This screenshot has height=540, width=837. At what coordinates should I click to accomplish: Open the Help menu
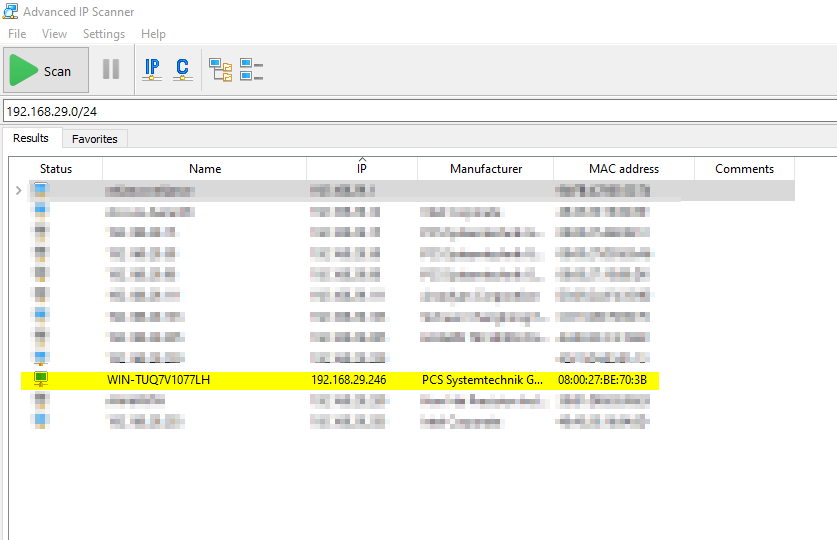(x=153, y=34)
